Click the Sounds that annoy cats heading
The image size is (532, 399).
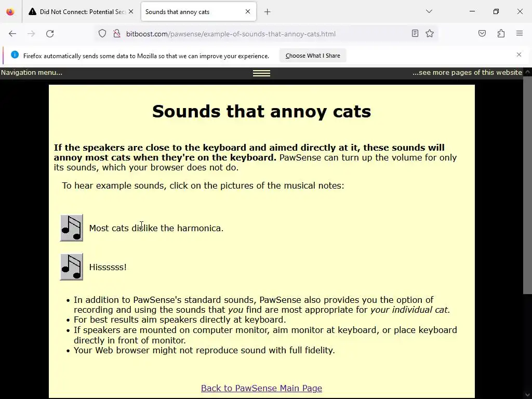coord(262,111)
